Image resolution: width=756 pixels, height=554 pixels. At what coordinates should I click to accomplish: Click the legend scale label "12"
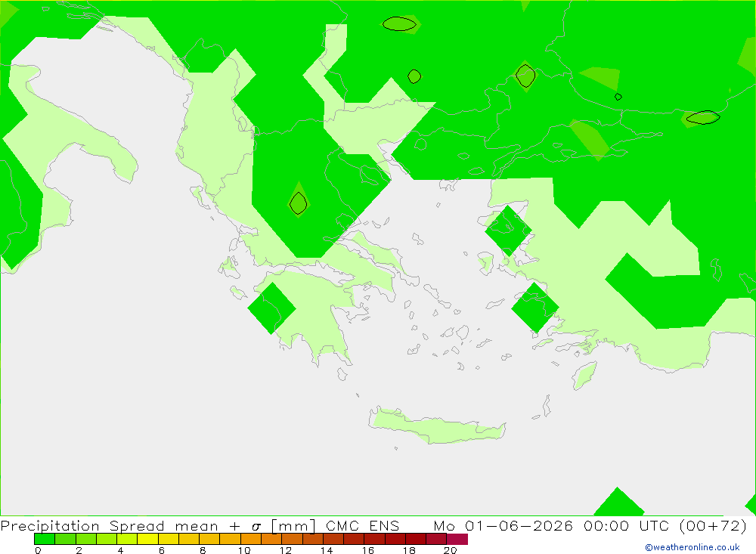286,550
